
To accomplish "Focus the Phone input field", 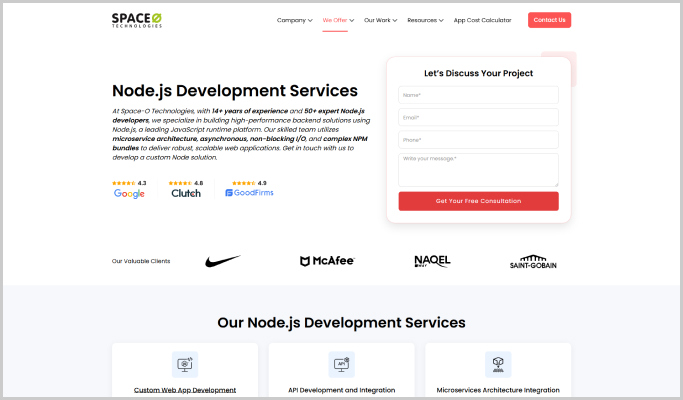I will (478, 140).
